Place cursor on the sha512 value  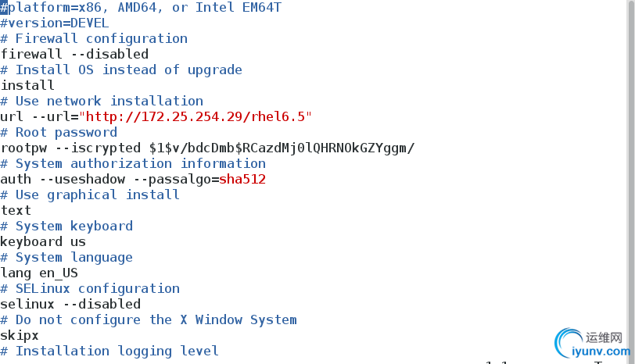pos(242,180)
